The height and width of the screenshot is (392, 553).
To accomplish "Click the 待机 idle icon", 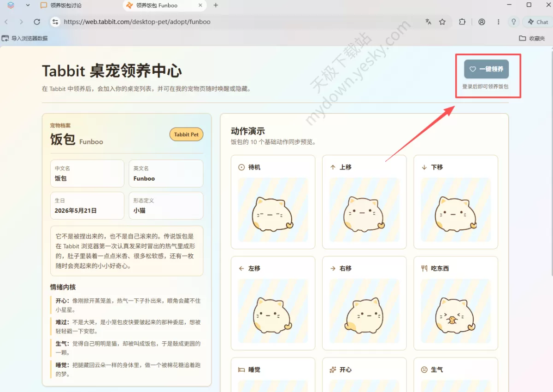I will pyautogui.click(x=241, y=167).
